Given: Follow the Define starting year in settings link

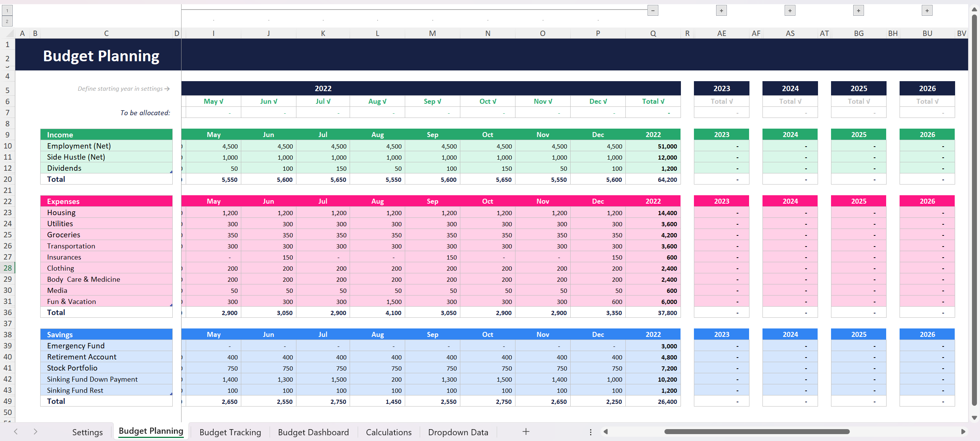Looking at the screenshot, I should click(123, 88).
